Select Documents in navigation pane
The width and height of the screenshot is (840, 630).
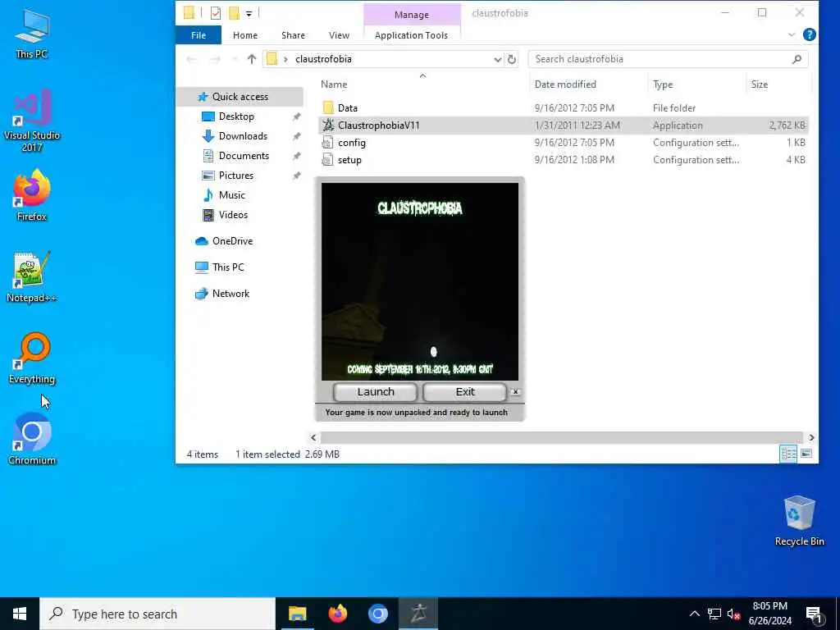(x=244, y=156)
